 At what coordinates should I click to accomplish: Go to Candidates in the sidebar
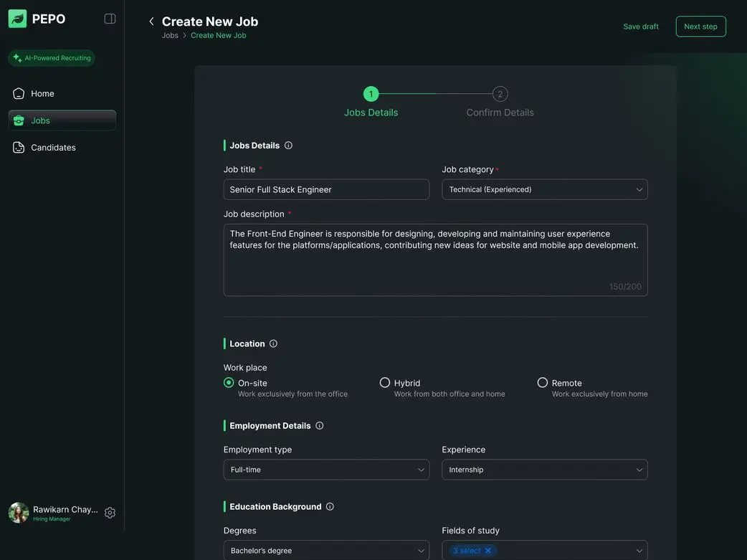point(53,148)
